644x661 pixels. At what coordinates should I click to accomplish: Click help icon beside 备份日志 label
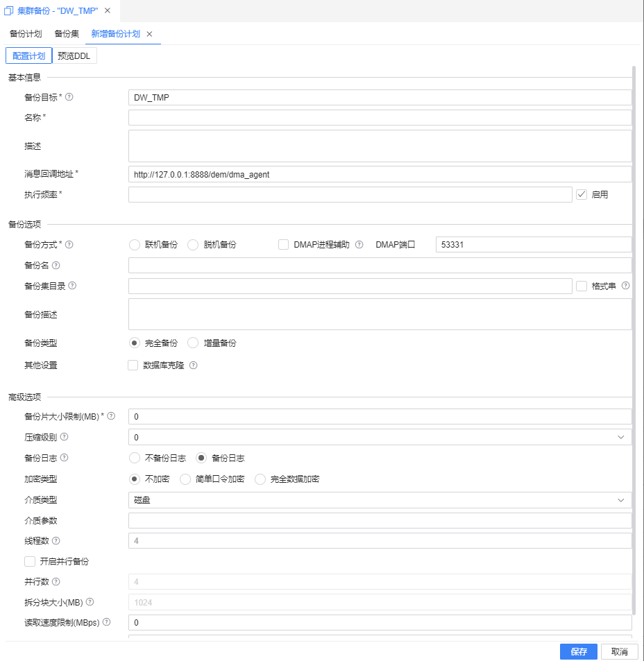[64, 457]
